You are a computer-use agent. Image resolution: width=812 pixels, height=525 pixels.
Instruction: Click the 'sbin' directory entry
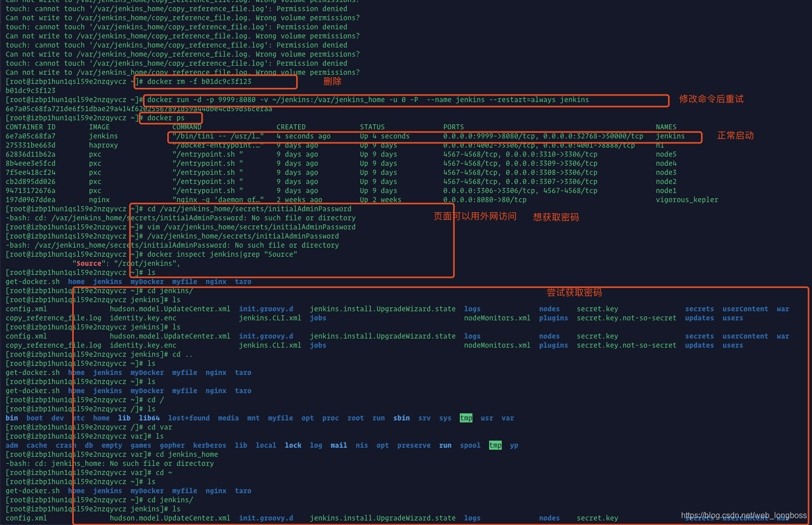[x=401, y=418]
